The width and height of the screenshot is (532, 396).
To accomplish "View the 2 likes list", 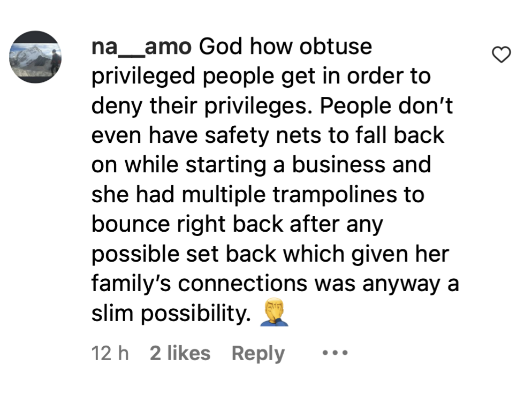I will click(x=180, y=354).
